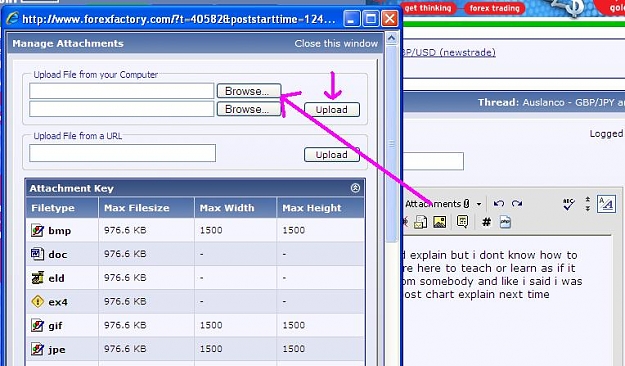625x366 pixels.
Task: Click the Max Height 1500 value in the jpe row
Action: coord(294,349)
